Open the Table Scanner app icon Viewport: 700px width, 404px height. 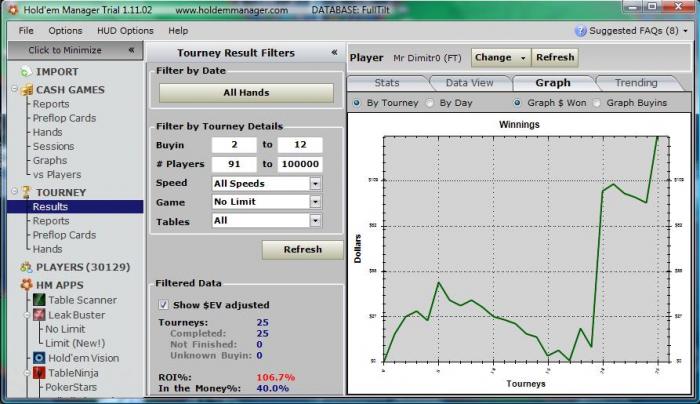[39, 300]
